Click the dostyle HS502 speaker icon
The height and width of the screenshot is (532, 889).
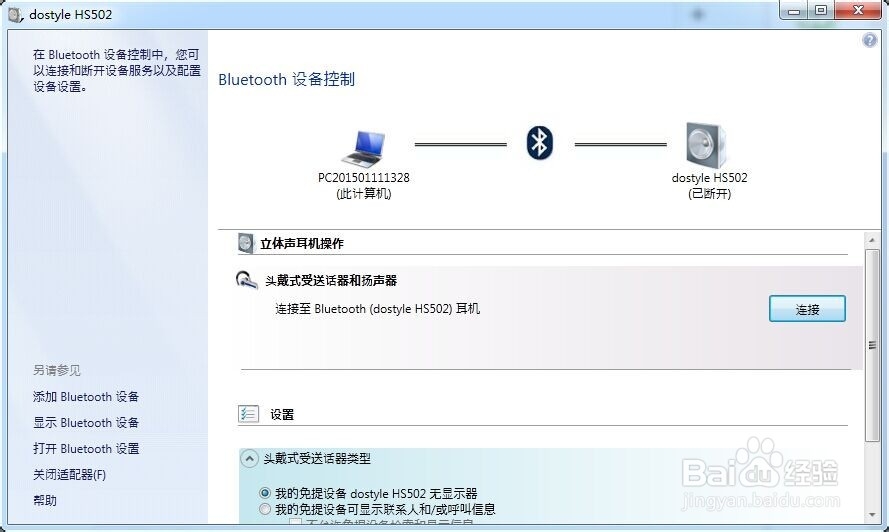tap(706, 145)
